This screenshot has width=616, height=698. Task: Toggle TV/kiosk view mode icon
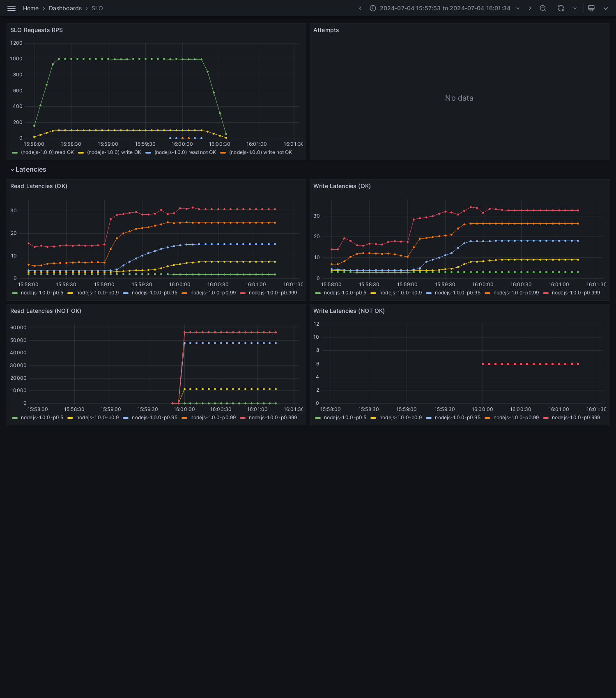click(x=591, y=8)
